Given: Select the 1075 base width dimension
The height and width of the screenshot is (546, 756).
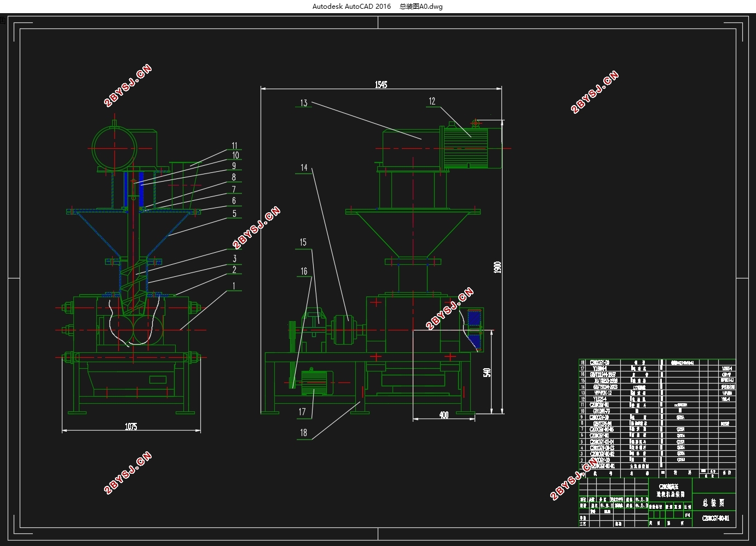Looking at the screenshot, I should point(131,427).
